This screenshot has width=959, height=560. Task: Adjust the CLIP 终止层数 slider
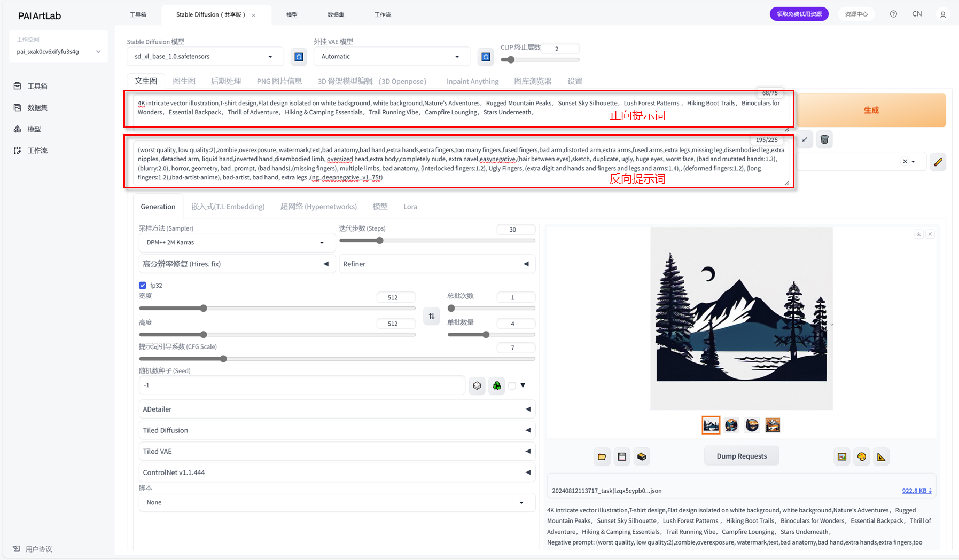click(540, 60)
